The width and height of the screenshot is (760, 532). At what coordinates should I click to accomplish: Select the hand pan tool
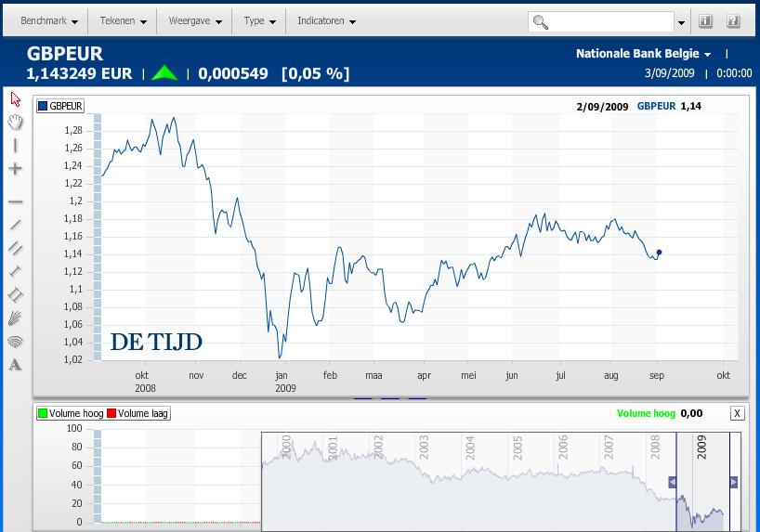click(x=16, y=123)
